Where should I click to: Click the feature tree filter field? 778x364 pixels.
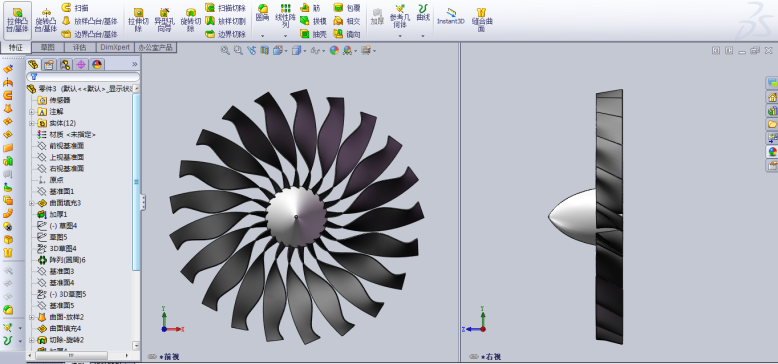coord(83,77)
